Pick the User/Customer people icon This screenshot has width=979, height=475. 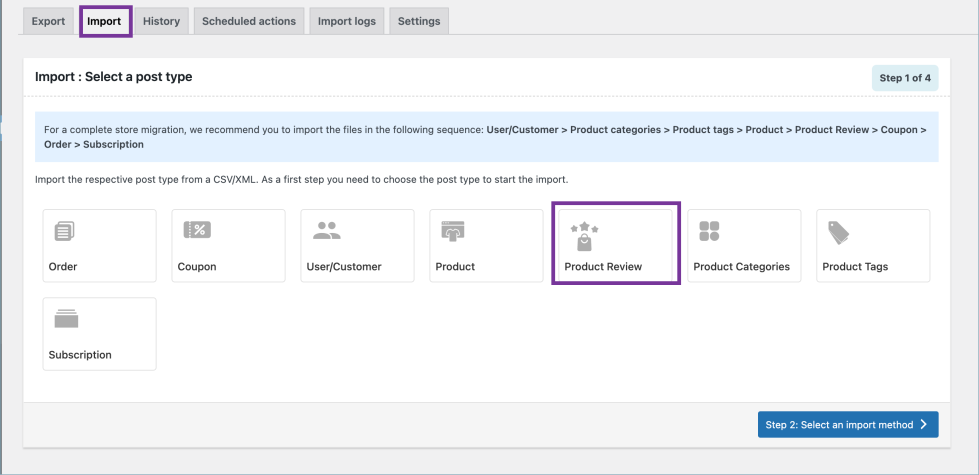click(327, 230)
